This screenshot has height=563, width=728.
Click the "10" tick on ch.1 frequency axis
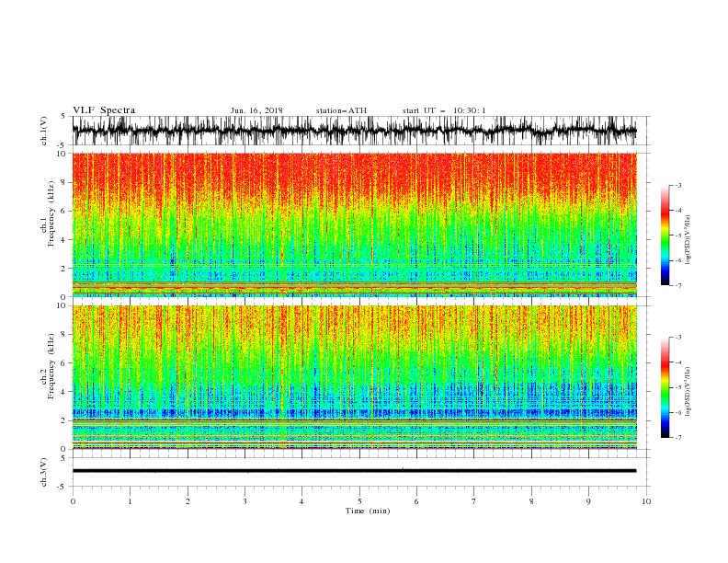63,154
